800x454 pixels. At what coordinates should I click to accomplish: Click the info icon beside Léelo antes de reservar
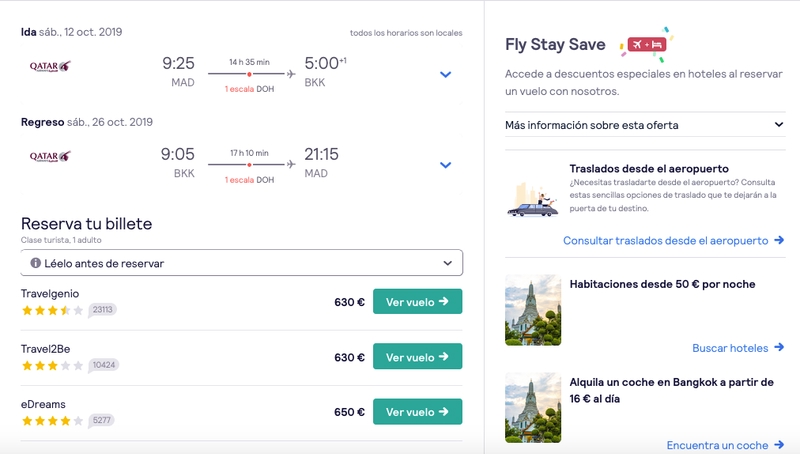point(35,263)
